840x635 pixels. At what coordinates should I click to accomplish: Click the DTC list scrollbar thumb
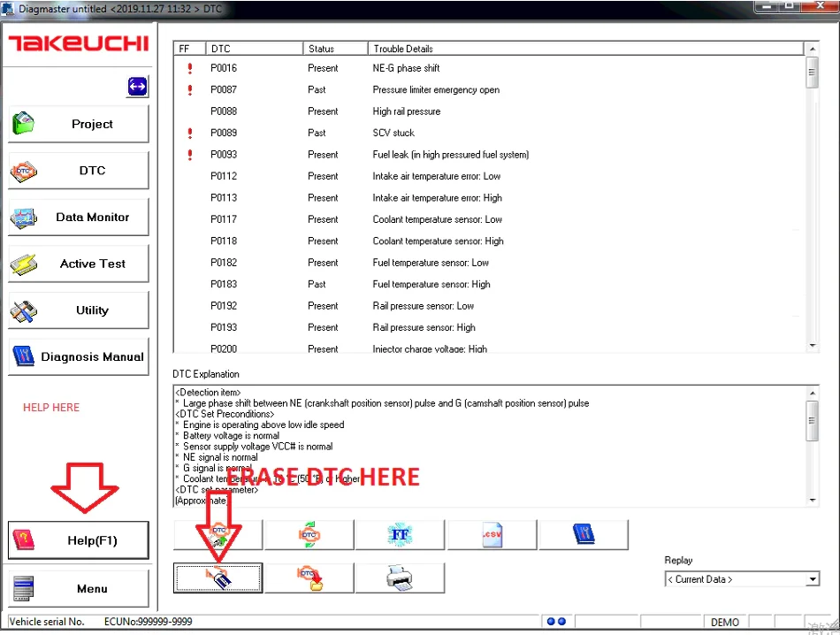click(x=812, y=73)
